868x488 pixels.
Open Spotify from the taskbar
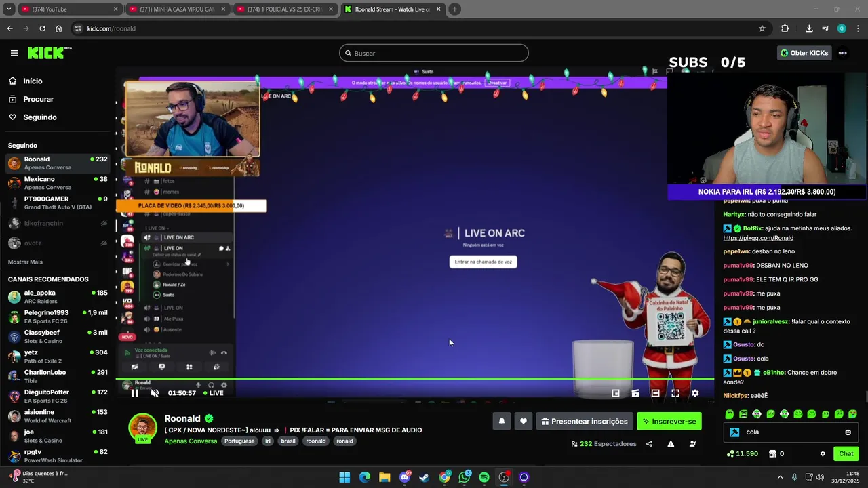pyautogui.click(x=484, y=477)
